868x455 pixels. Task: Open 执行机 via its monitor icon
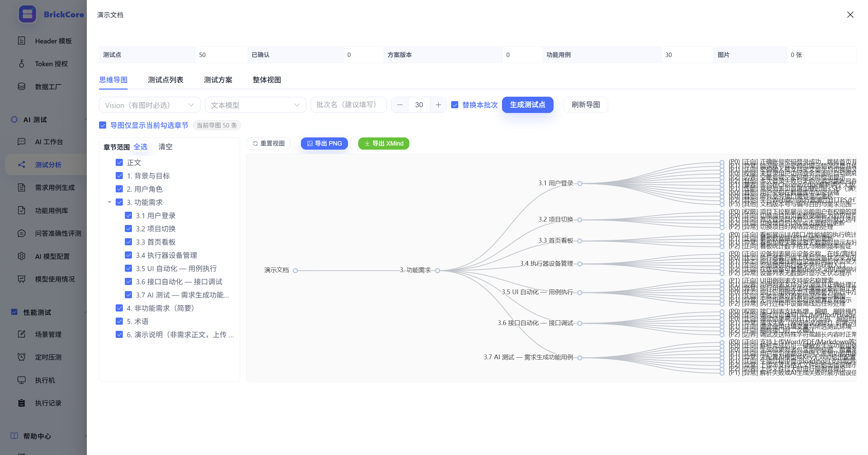click(x=21, y=380)
